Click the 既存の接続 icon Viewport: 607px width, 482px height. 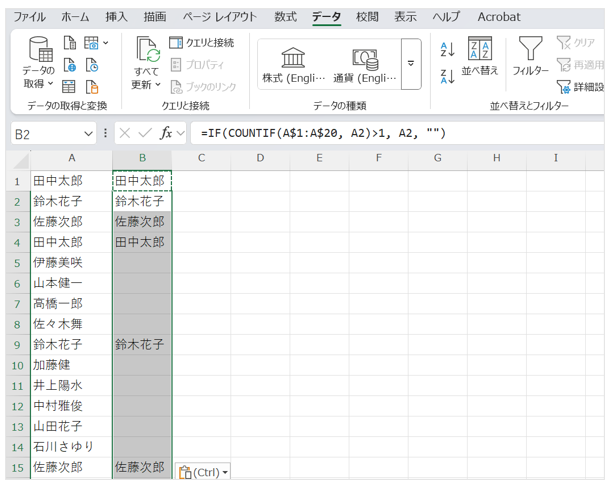(x=92, y=87)
